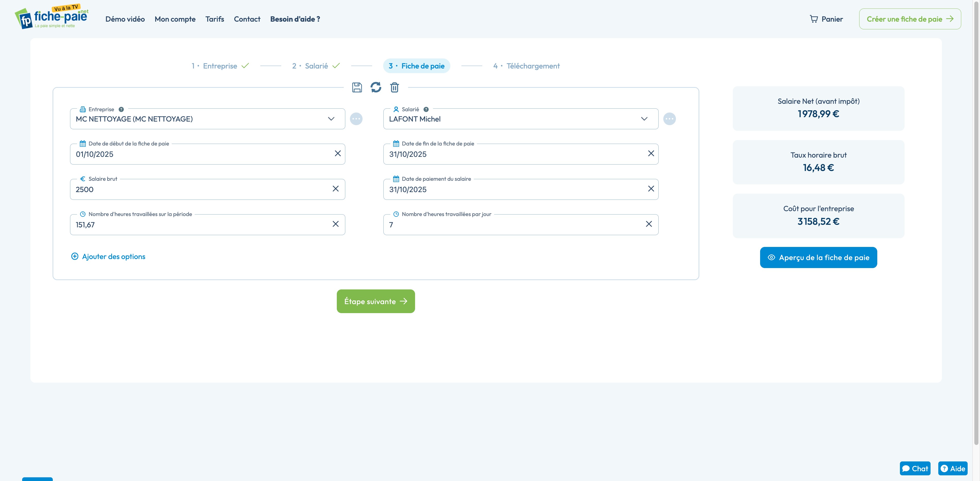Clear the hours per day value

[649, 224]
